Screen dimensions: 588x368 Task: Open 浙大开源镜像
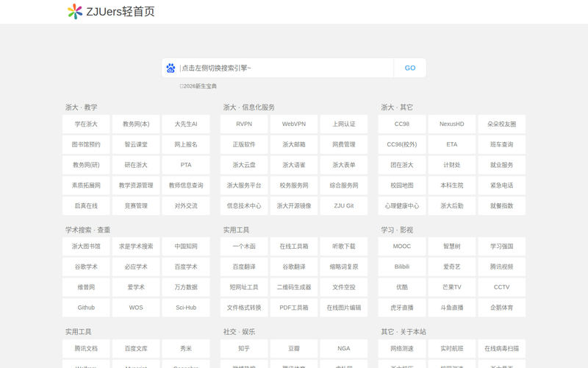[294, 206]
